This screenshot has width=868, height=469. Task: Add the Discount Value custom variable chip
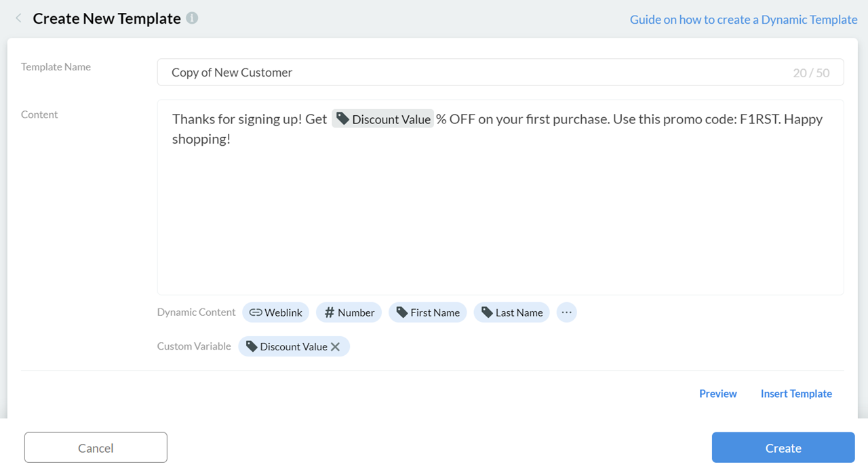click(287, 346)
